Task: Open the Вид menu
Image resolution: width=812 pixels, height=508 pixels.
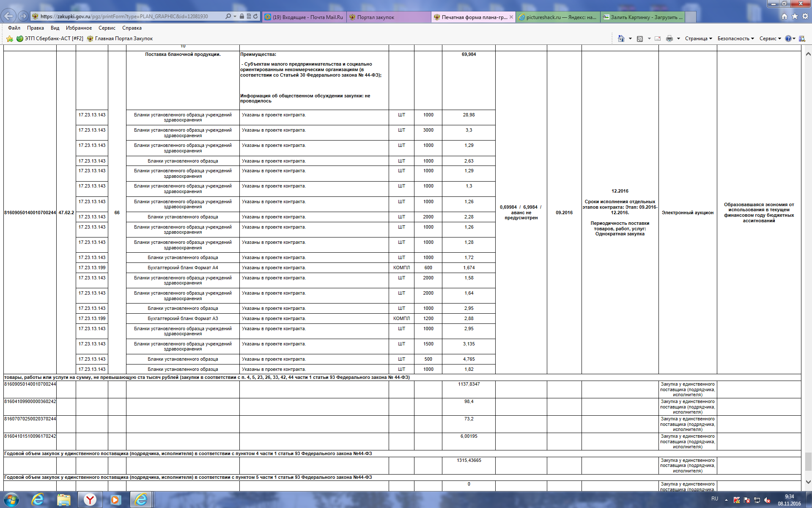Action: pos(55,28)
